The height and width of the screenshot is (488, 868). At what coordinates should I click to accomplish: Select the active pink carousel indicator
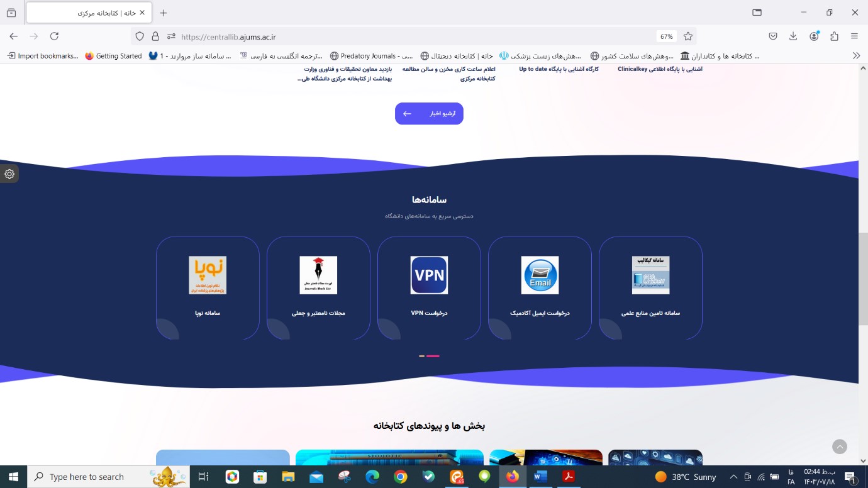pos(433,356)
